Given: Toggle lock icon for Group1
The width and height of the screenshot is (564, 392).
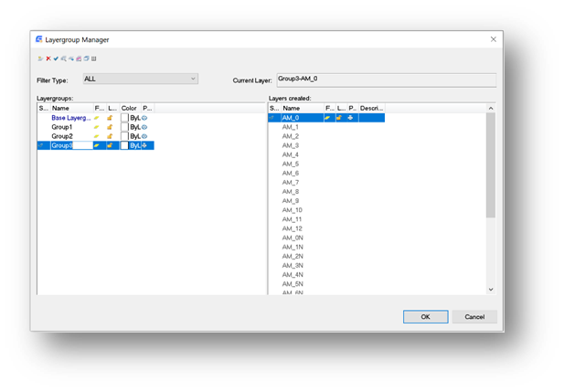Looking at the screenshot, I should [x=110, y=127].
